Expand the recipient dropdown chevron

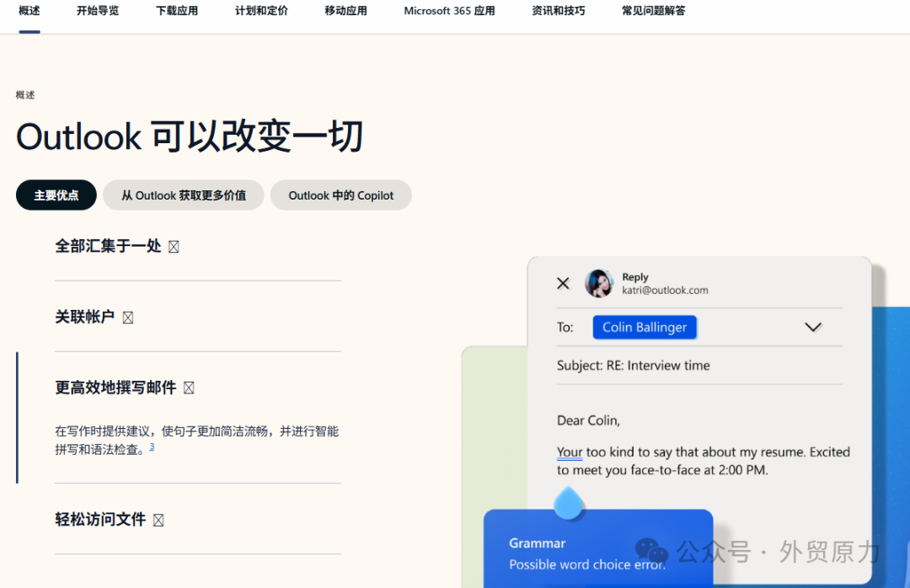(x=812, y=327)
